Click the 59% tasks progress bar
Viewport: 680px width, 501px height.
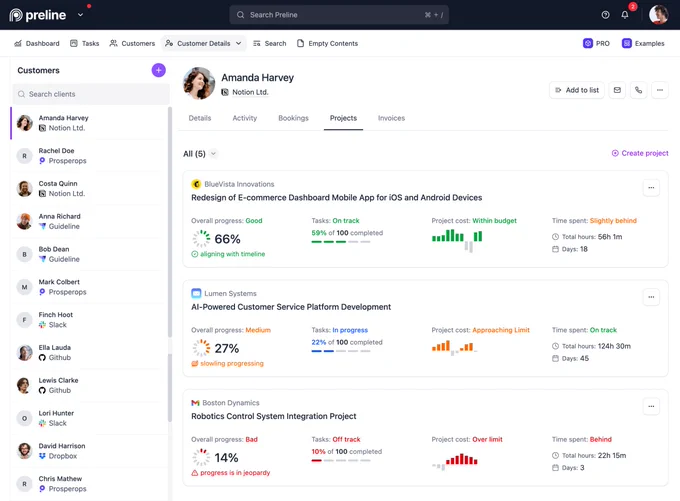pyautogui.click(x=341, y=242)
